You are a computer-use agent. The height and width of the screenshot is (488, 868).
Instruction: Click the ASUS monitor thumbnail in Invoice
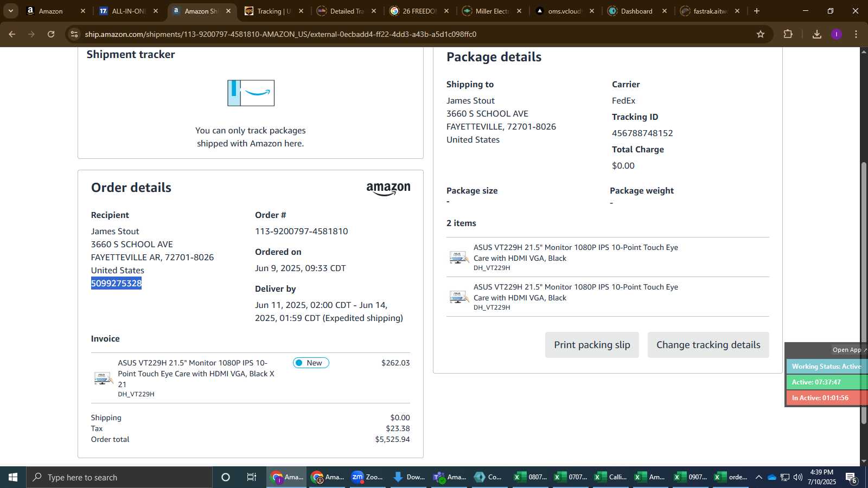pos(103,378)
